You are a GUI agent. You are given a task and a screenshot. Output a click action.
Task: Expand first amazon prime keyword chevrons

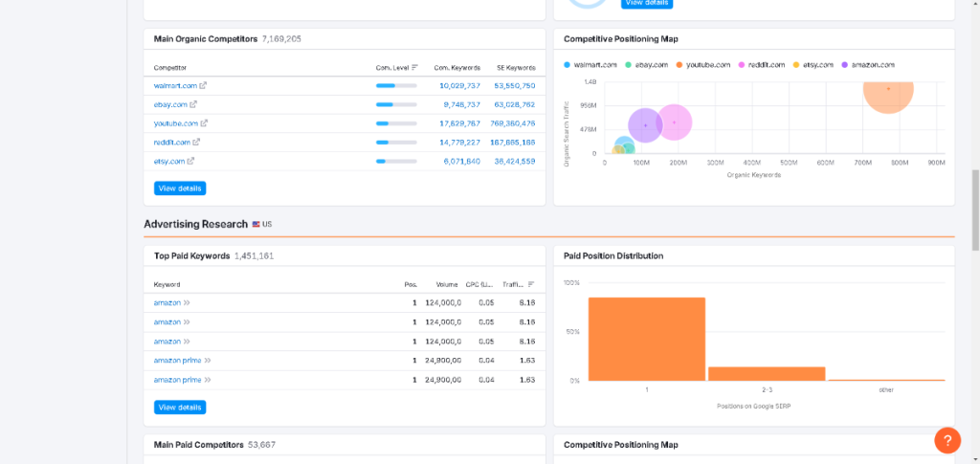208,361
